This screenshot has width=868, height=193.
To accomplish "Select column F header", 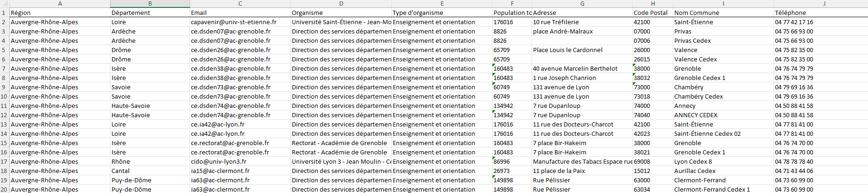I will tap(512, 4).
